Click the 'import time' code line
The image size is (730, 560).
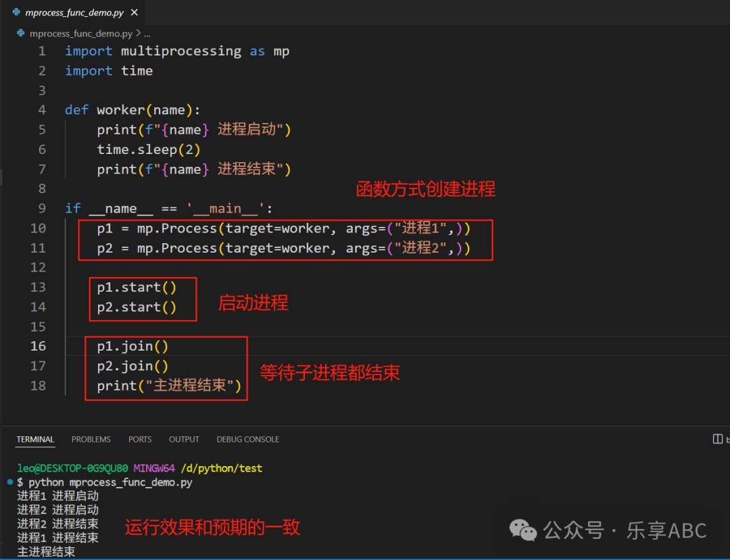pos(109,71)
